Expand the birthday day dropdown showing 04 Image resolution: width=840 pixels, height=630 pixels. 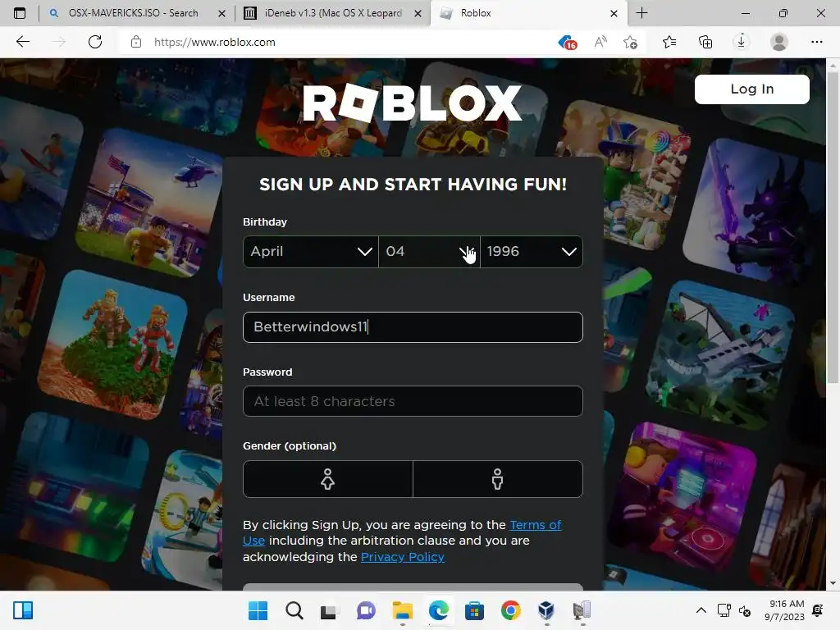(429, 251)
